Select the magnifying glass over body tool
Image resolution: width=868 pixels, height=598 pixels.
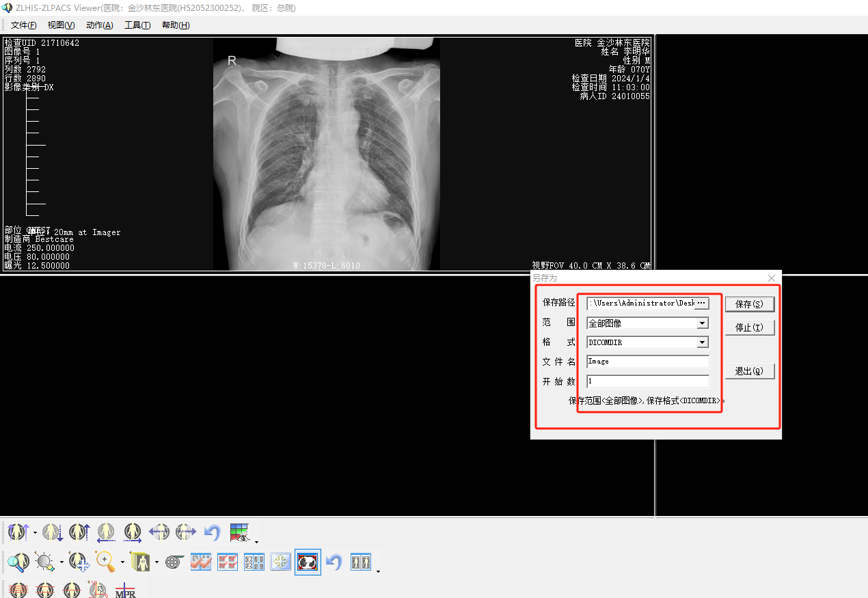pos(18,562)
